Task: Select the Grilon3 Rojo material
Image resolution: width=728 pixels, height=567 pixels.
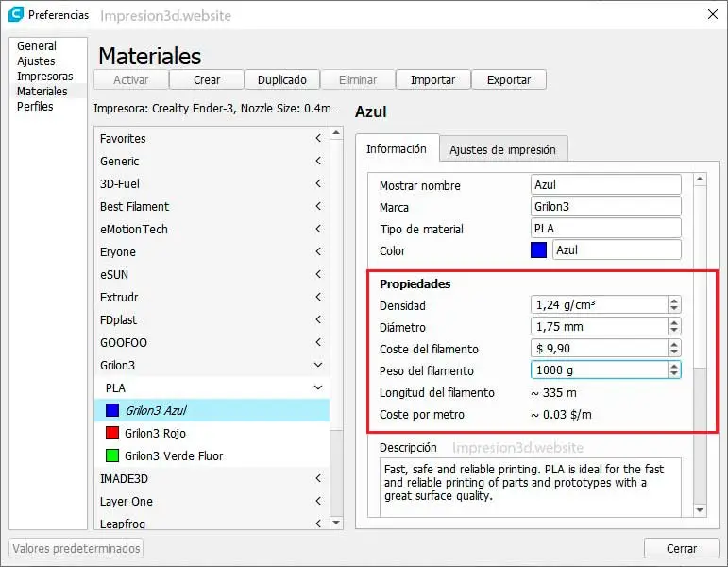Action: [x=212, y=433]
